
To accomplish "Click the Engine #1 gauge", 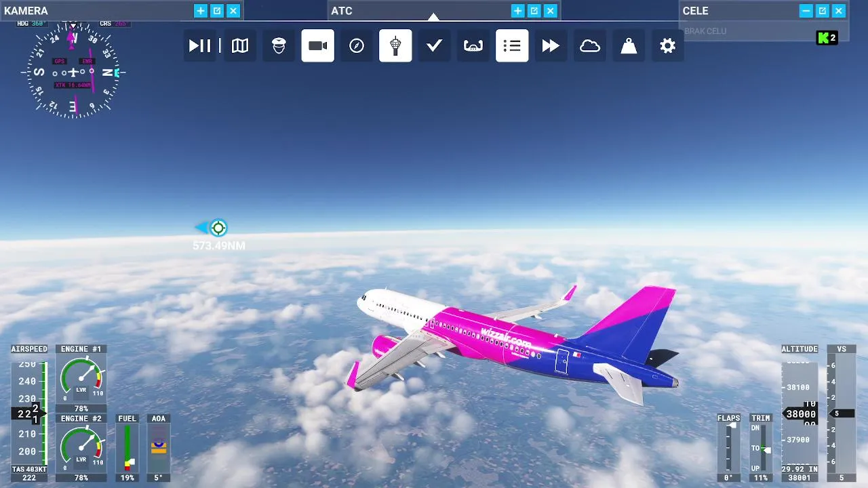I will tap(81, 378).
